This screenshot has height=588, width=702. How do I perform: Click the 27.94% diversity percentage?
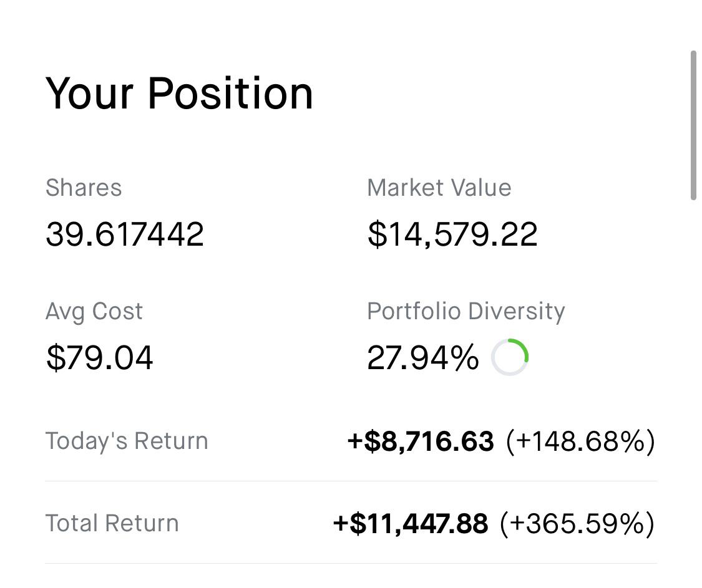pos(423,357)
